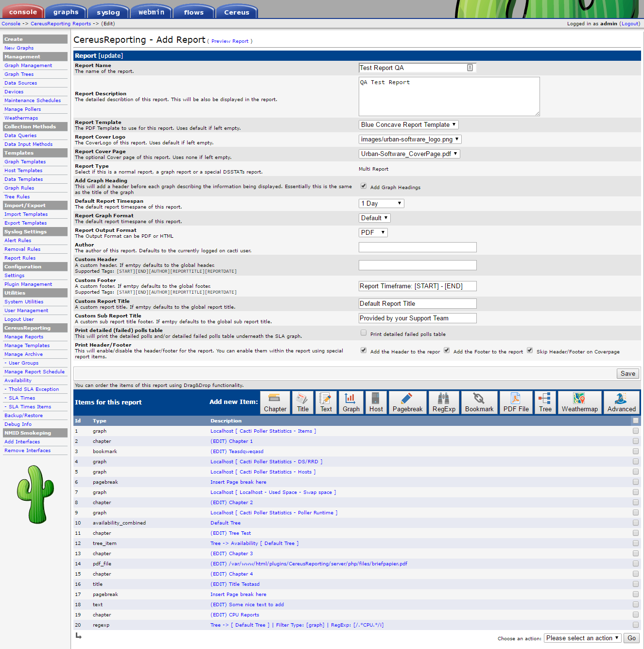Add a Bookmark item
This screenshot has height=649, width=644.
(x=479, y=403)
